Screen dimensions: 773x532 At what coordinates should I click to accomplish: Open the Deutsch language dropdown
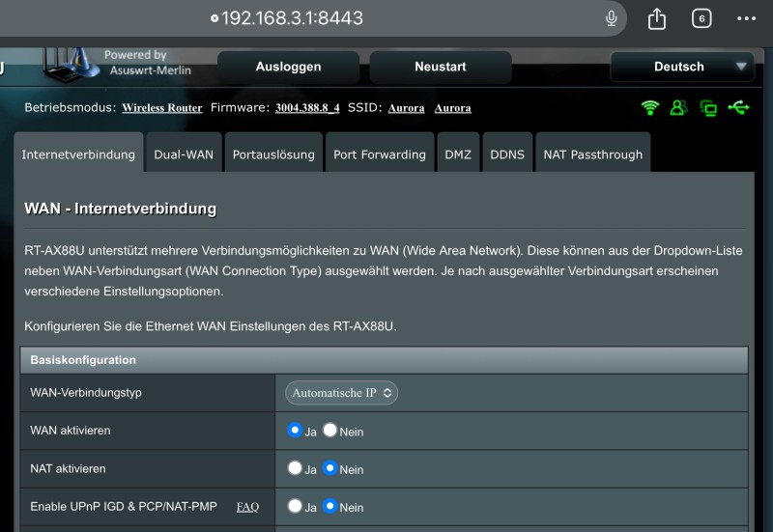682,67
